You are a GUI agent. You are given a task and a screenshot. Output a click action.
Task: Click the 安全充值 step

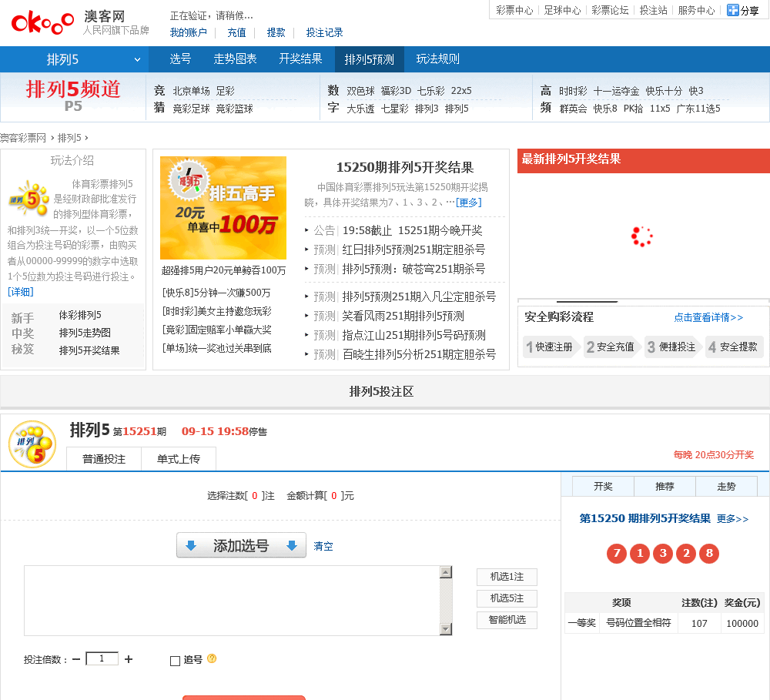pos(611,347)
